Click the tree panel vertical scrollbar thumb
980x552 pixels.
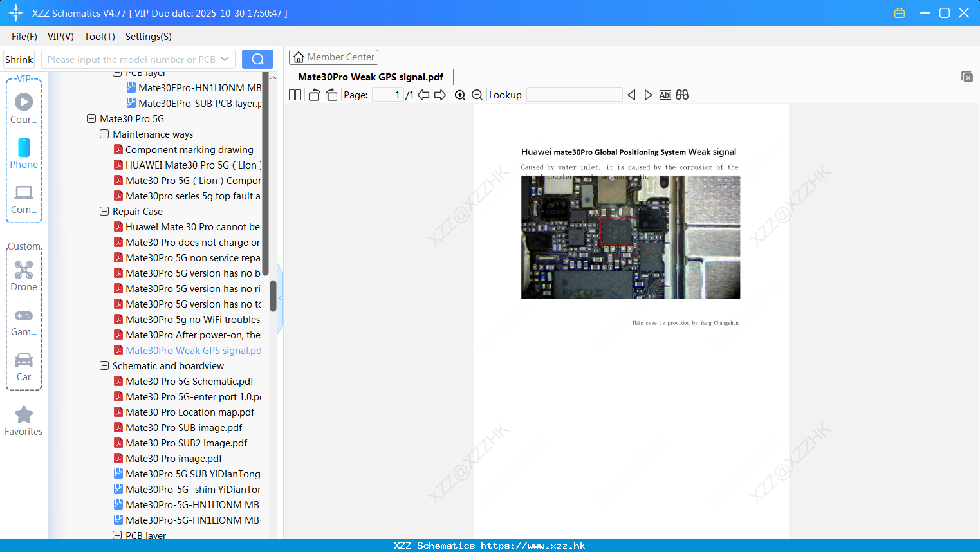point(273,296)
